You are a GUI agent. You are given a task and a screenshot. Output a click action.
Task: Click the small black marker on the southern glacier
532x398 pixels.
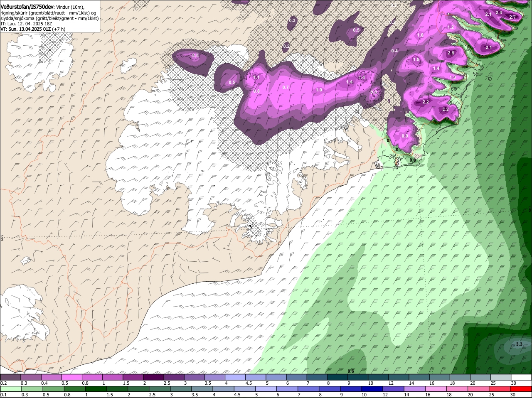[x=250, y=226]
